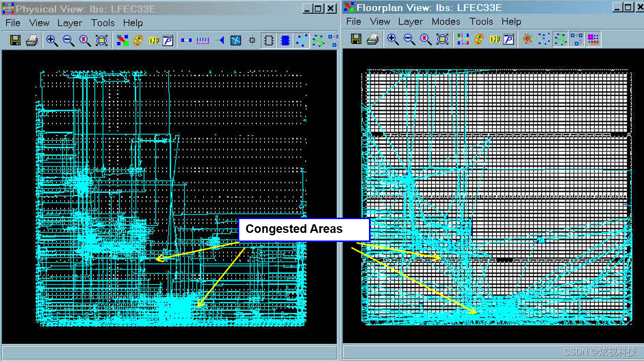The width and height of the screenshot is (644, 361).
Task: Toggle dotted blue connections in Physical View
Action: tap(301, 40)
